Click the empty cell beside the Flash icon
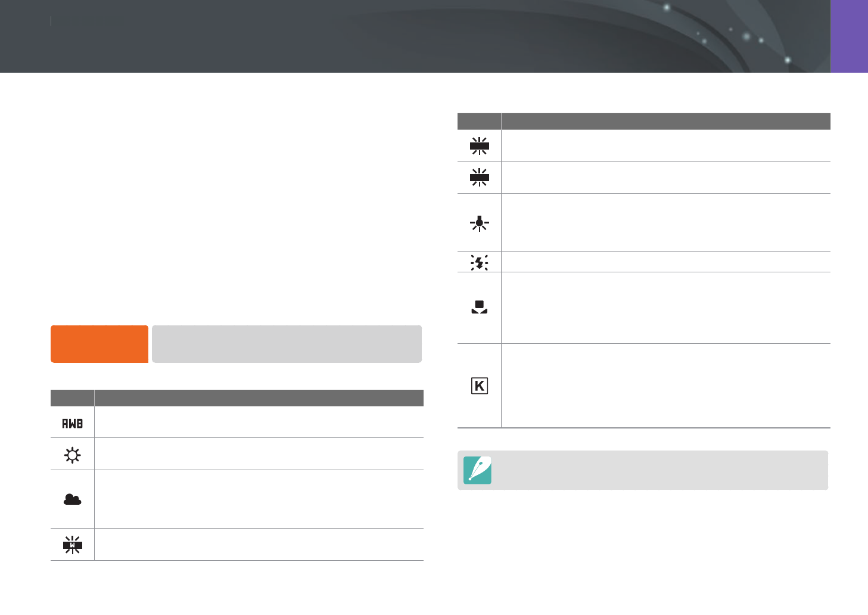Screen dimensions: 868x615 pos(666,262)
